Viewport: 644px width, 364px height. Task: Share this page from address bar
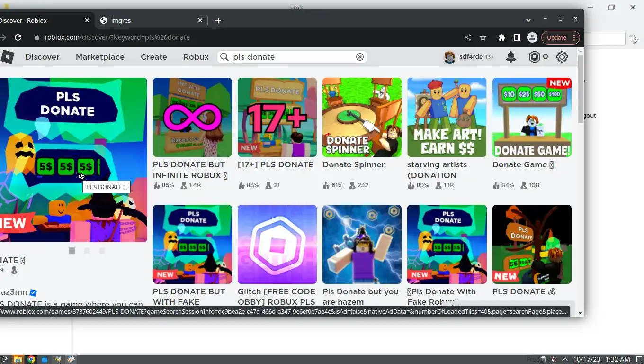point(468,37)
